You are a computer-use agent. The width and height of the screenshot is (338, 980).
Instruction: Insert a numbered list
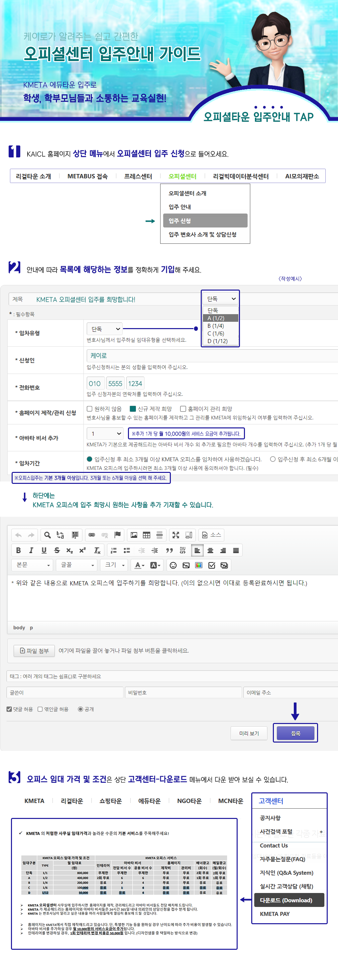(x=113, y=550)
